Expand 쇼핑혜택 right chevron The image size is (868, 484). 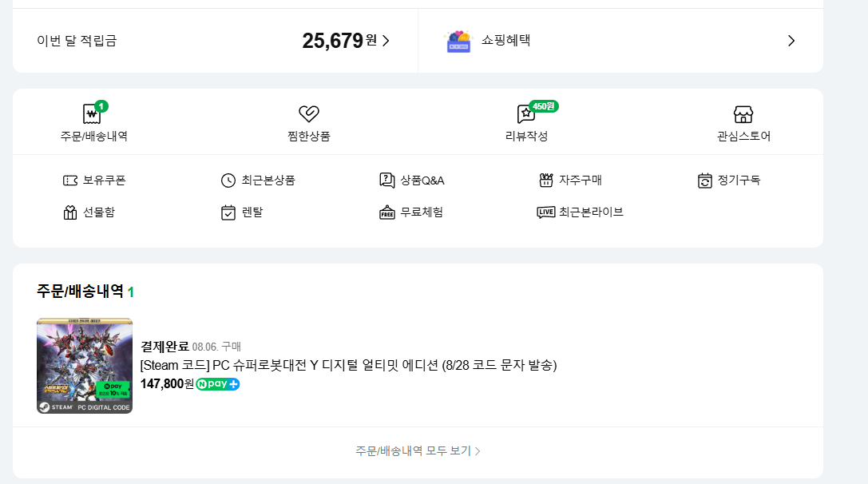(791, 41)
